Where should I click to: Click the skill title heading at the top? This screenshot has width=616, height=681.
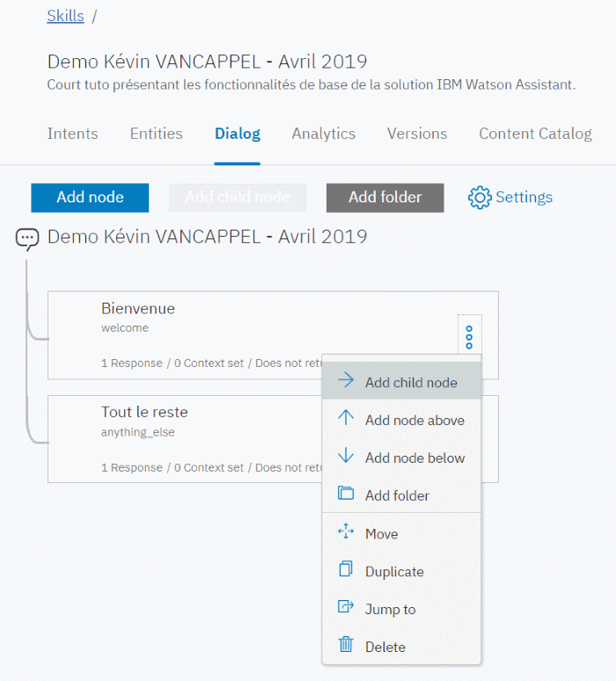coord(207,62)
